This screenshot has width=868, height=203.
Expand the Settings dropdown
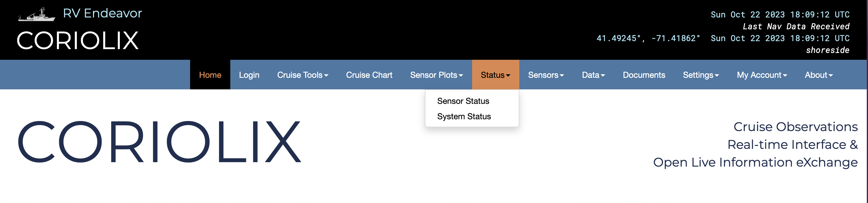[x=701, y=75]
